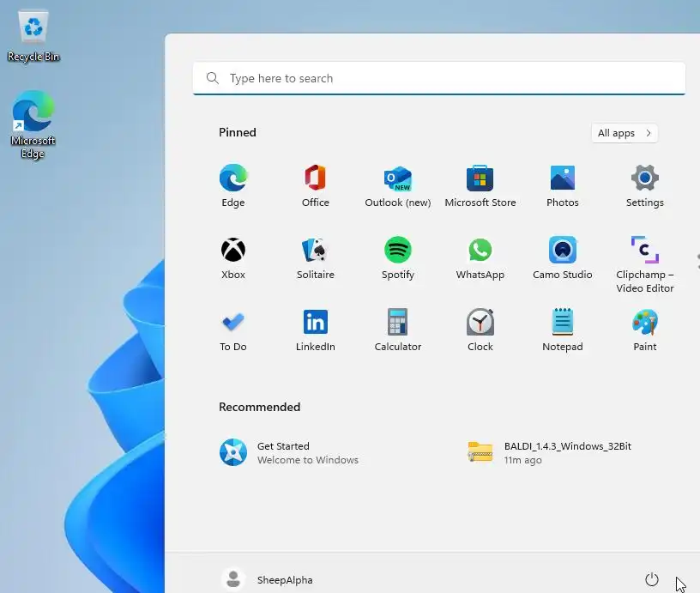Image resolution: width=700 pixels, height=593 pixels.
Task: Open Notepad from pinned apps
Action: (563, 330)
